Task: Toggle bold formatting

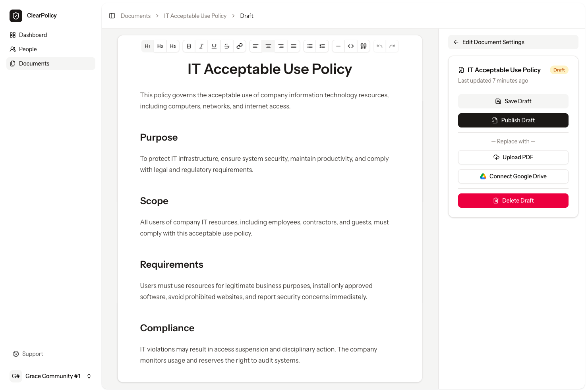Action: coord(189,46)
